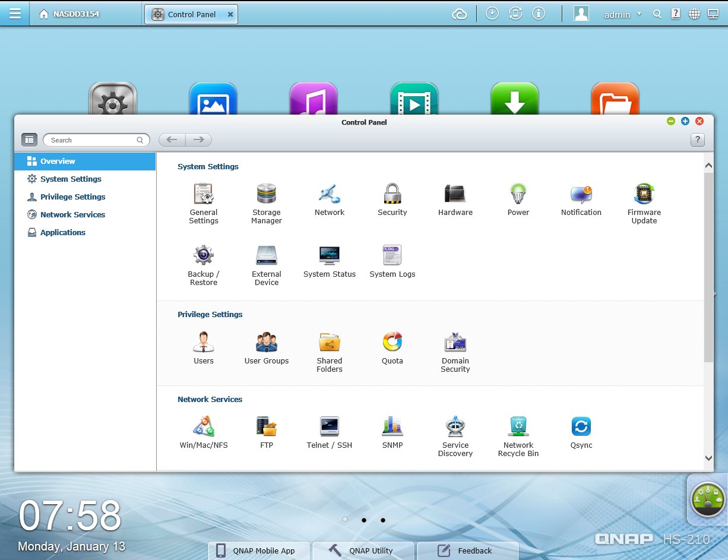728x560 pixels.
Task: Open the purple Music desktop icon
Action: (314, 99)
